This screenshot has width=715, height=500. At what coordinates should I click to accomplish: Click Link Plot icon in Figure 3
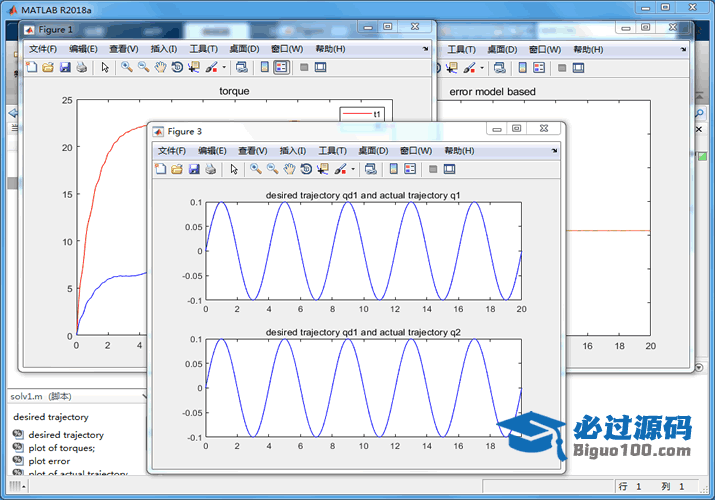[371, 169]
